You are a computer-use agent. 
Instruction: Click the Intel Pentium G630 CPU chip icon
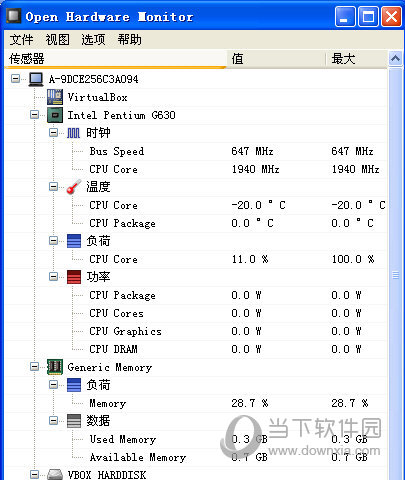click(x=55, y=115)
